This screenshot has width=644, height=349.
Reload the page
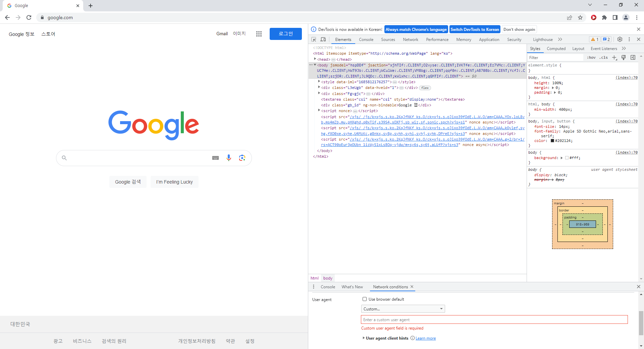(29, 17)
